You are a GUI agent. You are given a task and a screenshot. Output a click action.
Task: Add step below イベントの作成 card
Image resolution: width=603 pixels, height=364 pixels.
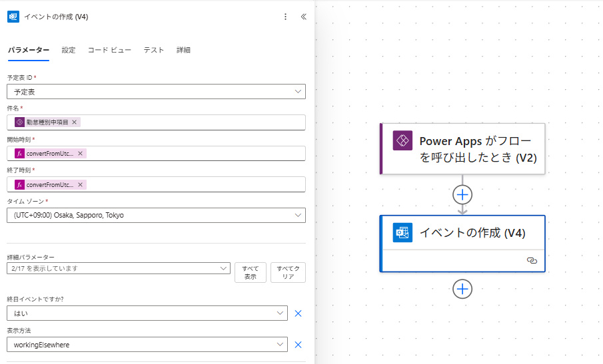(462, 289)
